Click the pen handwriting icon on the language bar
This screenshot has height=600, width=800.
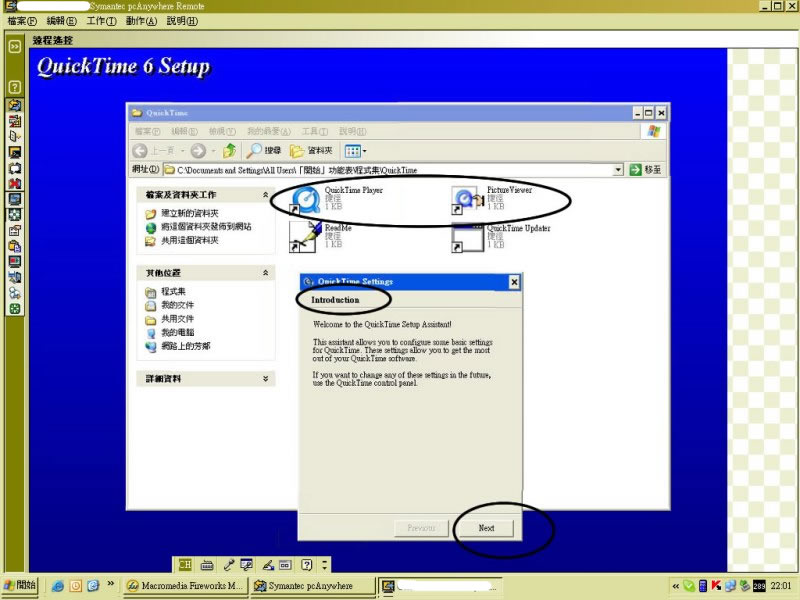[268, 565]
